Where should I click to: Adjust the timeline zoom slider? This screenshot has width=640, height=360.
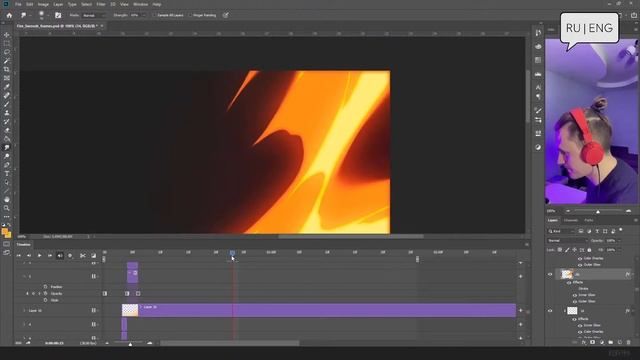coord(130,344)
